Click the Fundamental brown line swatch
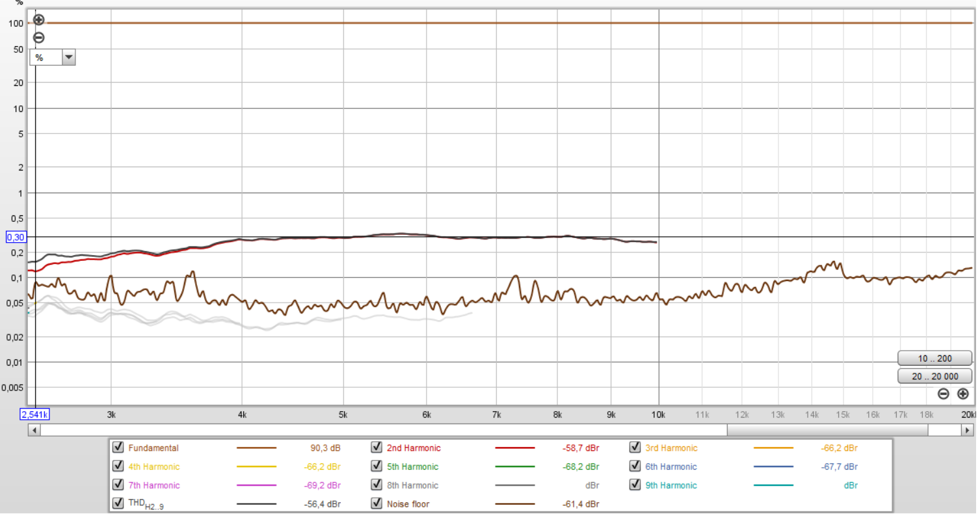The image size is (980, 514). [256, 448]
